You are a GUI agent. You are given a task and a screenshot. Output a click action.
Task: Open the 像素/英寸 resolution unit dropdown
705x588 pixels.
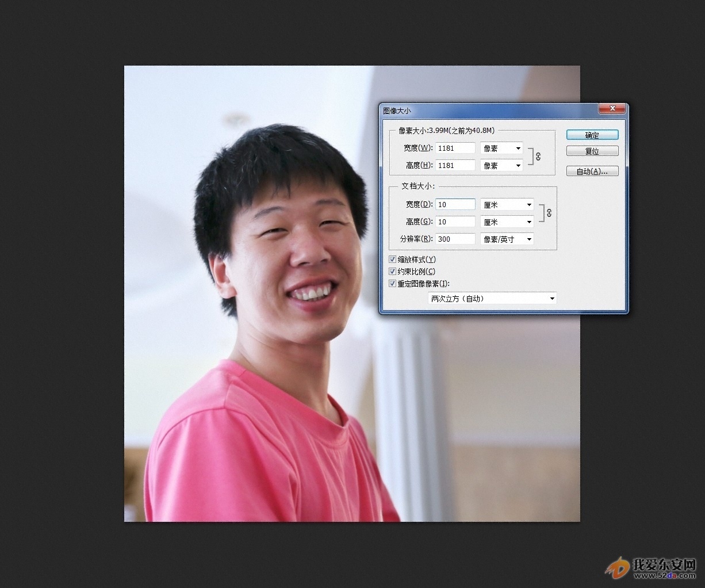pyautogui.click(x=507, y=239)
